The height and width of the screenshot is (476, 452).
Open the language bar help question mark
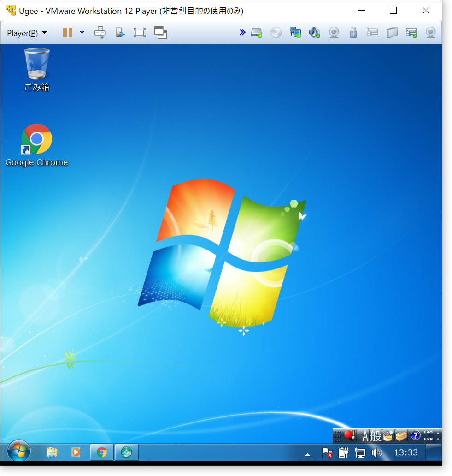[x=415, y=436]
